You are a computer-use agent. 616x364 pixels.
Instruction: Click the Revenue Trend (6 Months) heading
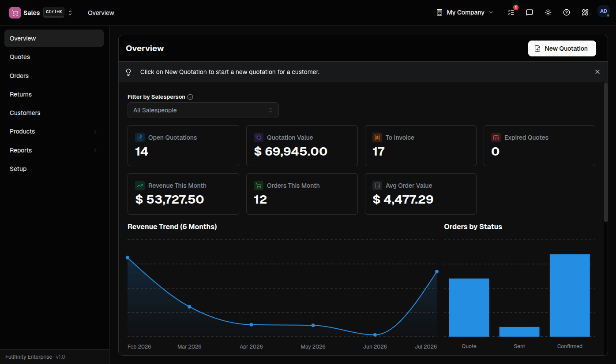(172, 227)
